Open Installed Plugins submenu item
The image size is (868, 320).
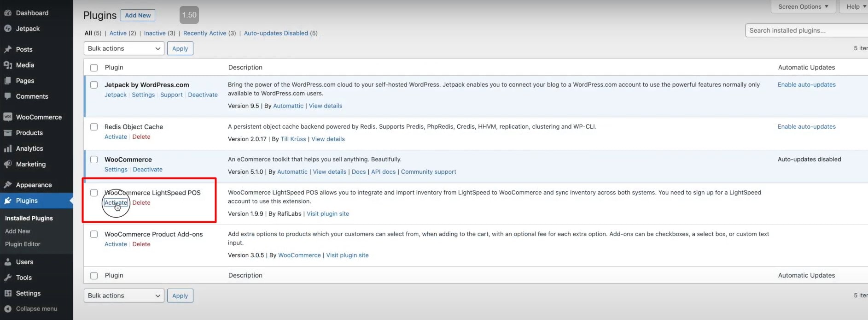pyautogui.click(x=29, y=218)
